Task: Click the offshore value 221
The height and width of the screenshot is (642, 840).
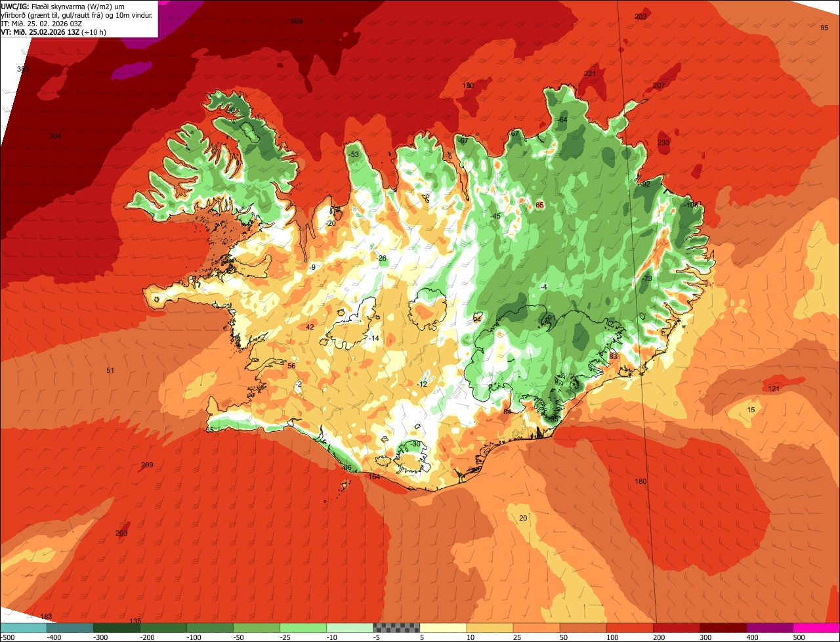Action: (590, 74)
